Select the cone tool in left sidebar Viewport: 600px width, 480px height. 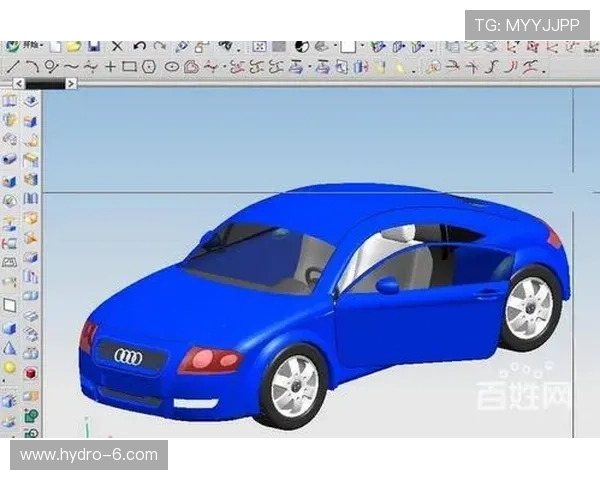[10, 348]
